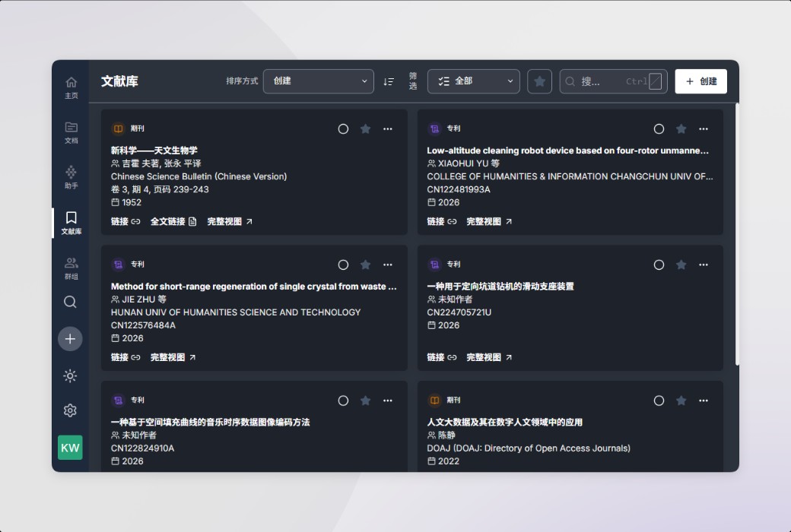This screenshot has width=791, height=532.
Task: Select circle for 一种用于定向坑道钻机的滑动支座装置 card
Action: pyautogui.click(x=659, y=264)
